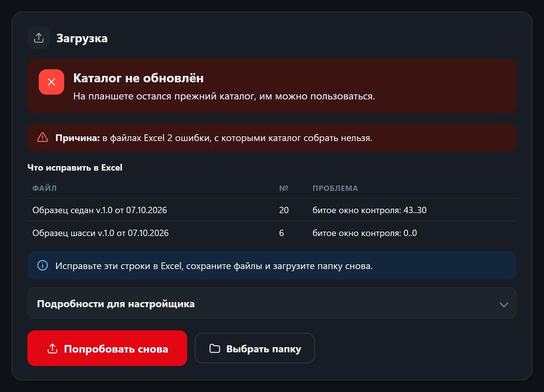This screenshot has width=544, height=392.
Task: Click the Исправьте эти строки hint text
Action: coord(214,266)
